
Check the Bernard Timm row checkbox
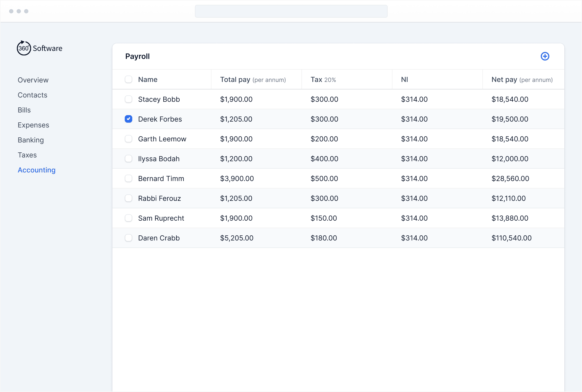click(129, 178)
